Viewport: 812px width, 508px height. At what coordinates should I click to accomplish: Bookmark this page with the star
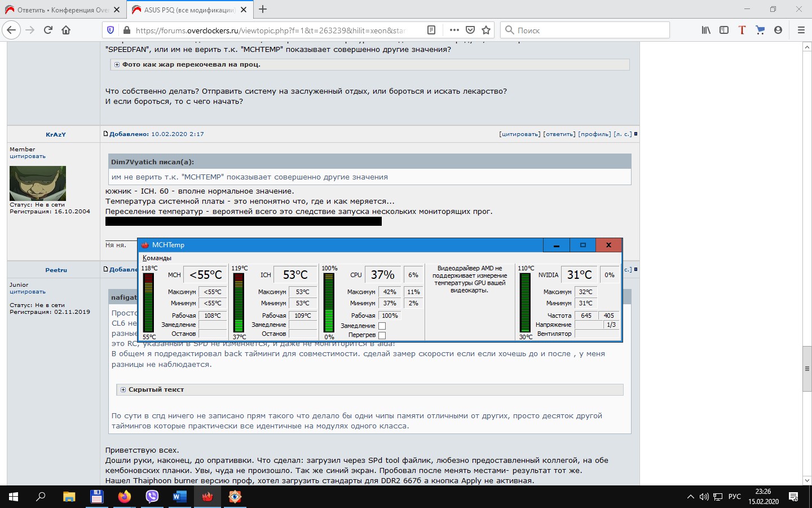[486, 30]
